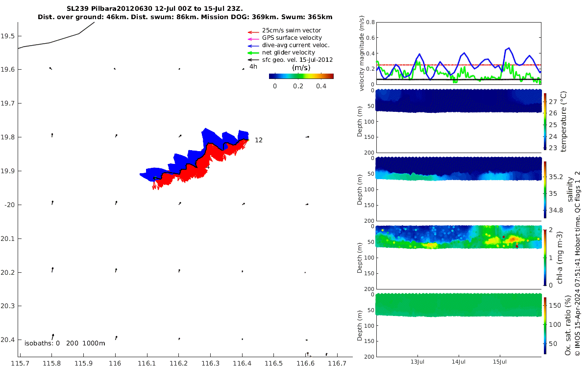Click the Ox. sat. ratio colorbar
588x368 pixels.
pyautogui.click(x=545, y=325)
